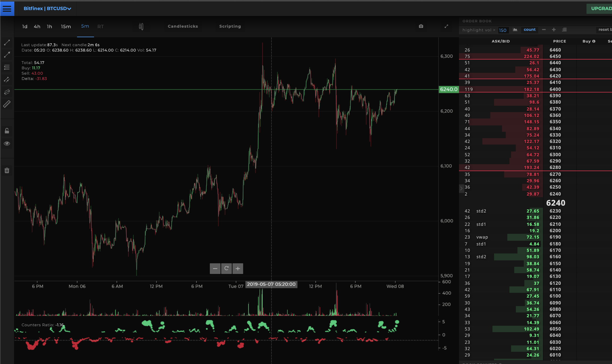The width and height of the screenshot is (612, 364).
Task: Click ask volume 175.04 at 6420
Action: [x=532, y=76]
